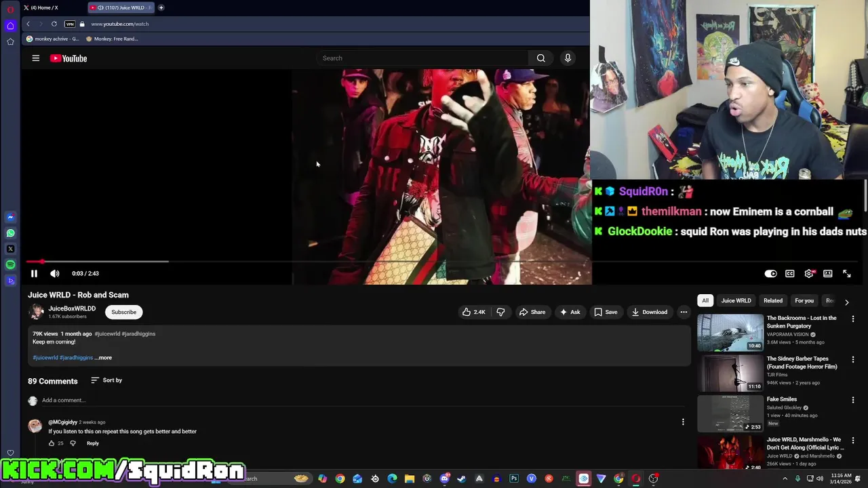
Task: Save the video to a playlist
Action: tap(606, 312)
